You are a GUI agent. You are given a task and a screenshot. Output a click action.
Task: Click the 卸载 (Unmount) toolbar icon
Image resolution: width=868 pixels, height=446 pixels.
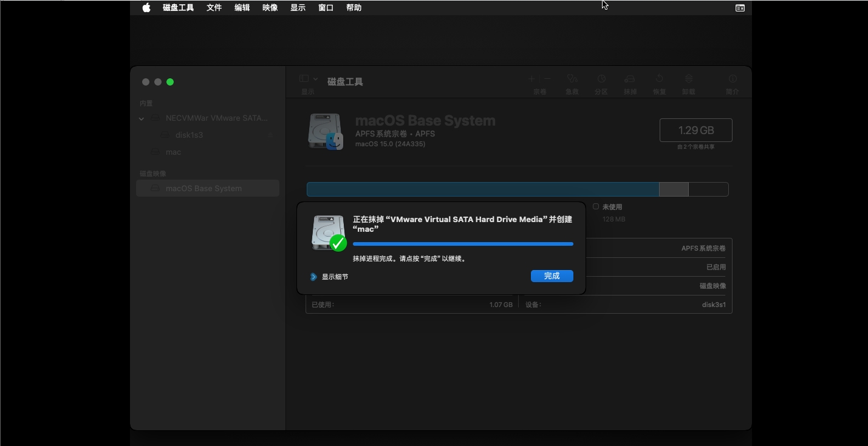pos(688,79)
